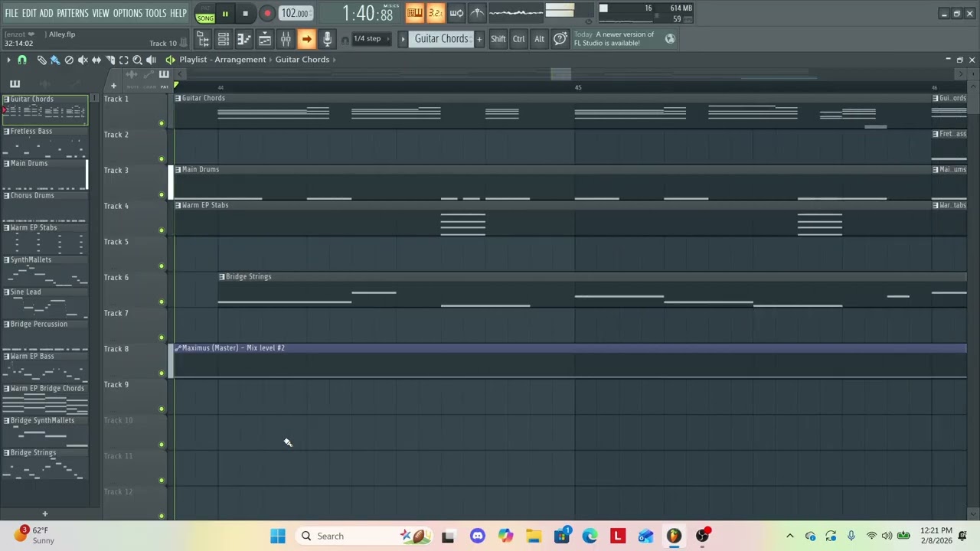Viewport: 980px width, 551px height.
Task: Click the Ctrl modifier button
Action: coord(518,39)
